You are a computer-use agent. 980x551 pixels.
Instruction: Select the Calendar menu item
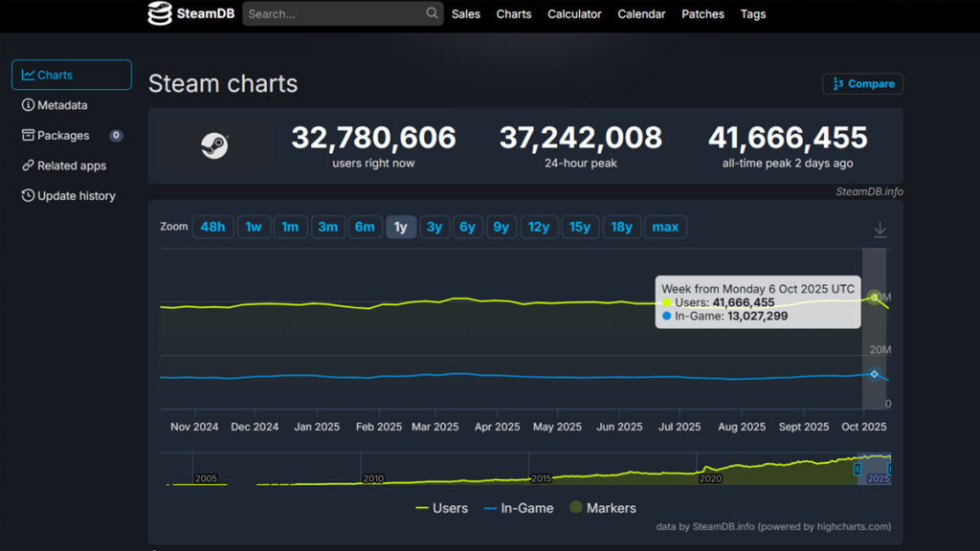click(641, 14)
